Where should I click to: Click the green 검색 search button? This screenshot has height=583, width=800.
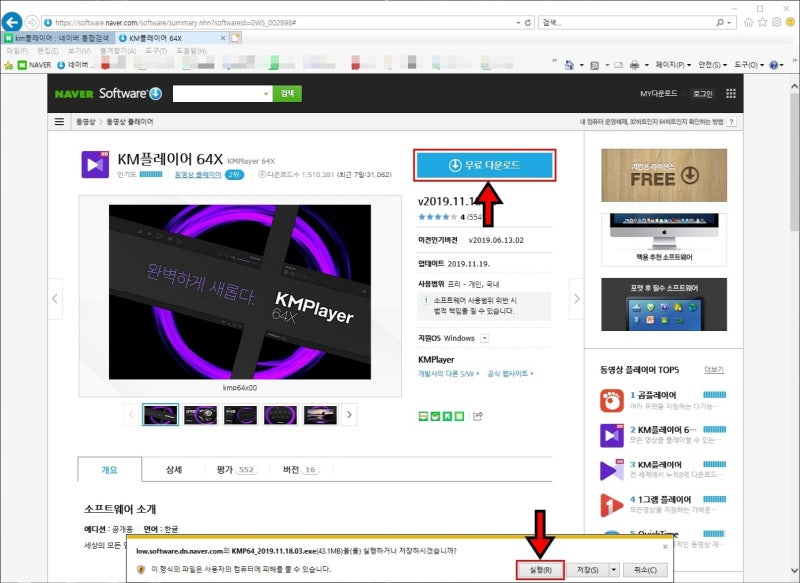pos(287,93)
